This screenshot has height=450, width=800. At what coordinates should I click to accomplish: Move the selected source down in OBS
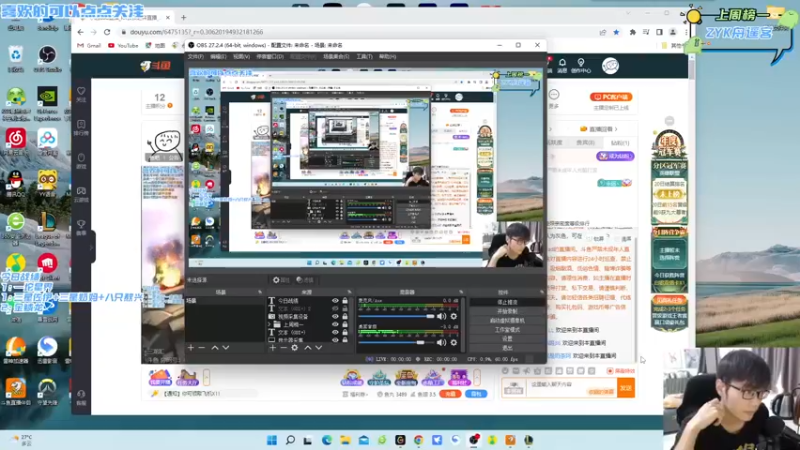point(318,347)
